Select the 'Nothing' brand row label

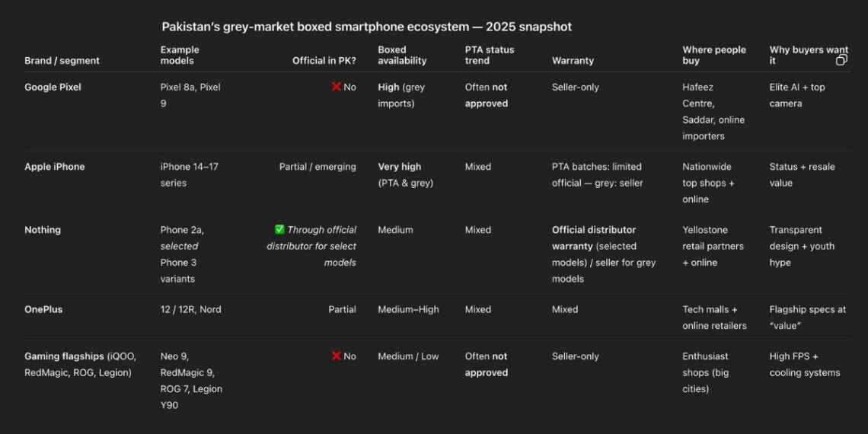coord(43,229)
